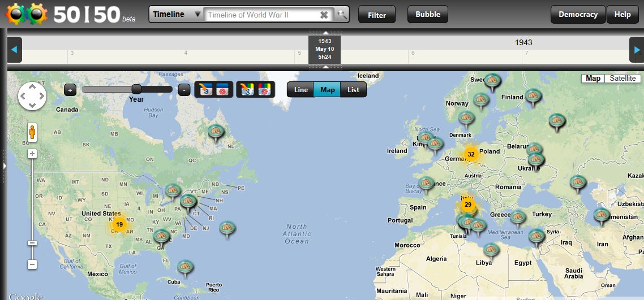Open the Timeline type dropdown

click(177, 14)
